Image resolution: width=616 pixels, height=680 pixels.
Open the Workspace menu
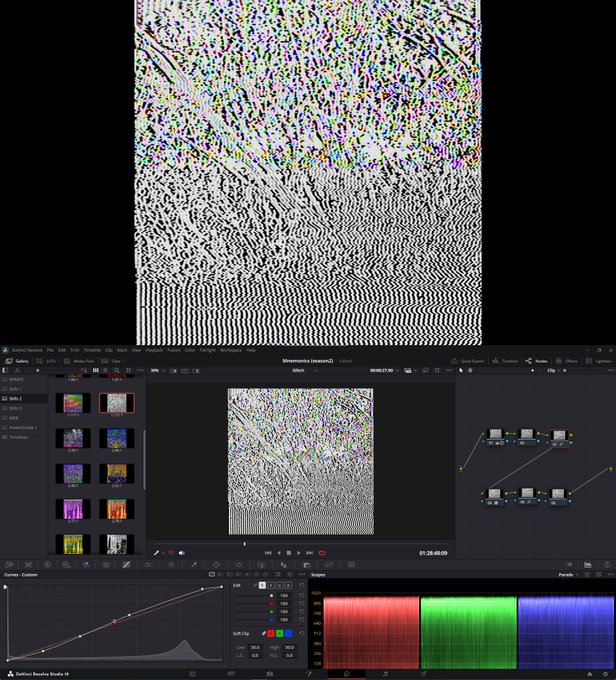pos(231,350)
